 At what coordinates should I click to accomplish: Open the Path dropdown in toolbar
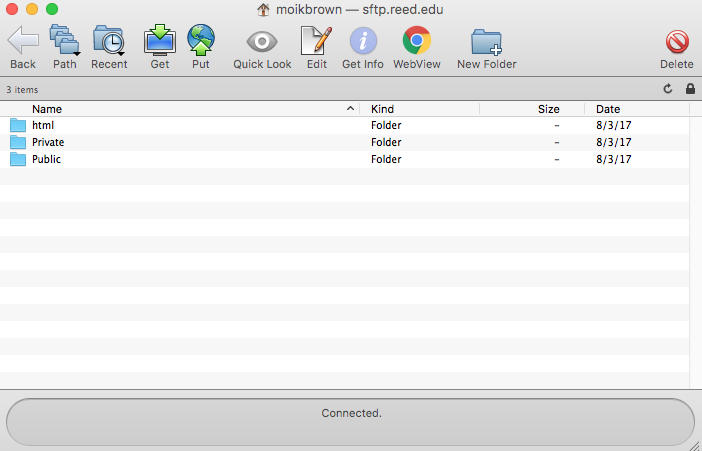tap(65, 41)
